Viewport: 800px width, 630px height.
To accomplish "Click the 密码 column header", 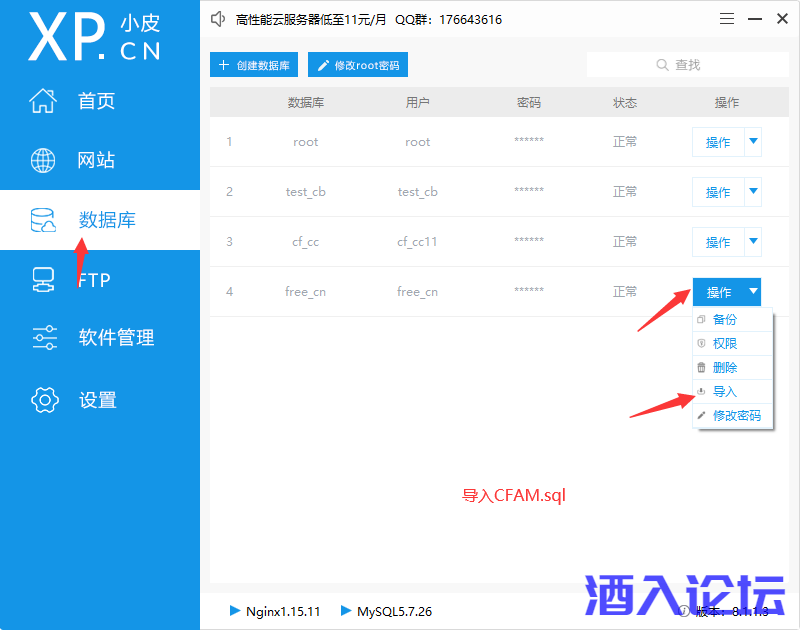I will [529, 103].
